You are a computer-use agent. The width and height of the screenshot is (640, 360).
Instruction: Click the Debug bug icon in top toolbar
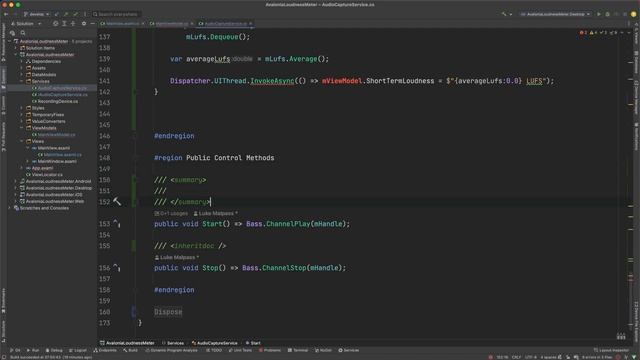[x=607, y=14]
